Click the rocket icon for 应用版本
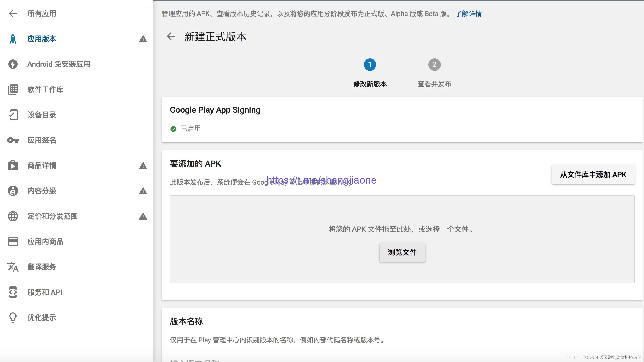This screenshot has height=362, width=644. pyautogui.click(x=13, y=39)
